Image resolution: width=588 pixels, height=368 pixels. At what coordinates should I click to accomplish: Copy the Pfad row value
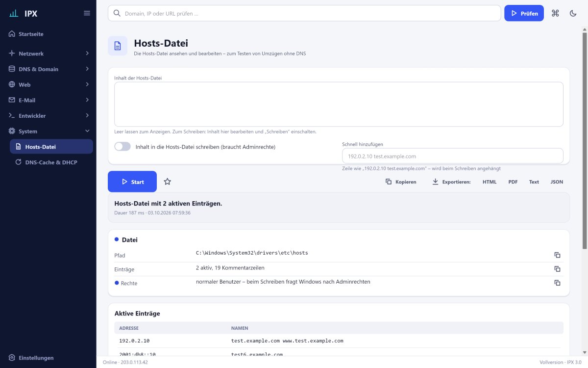pos(557,255)
